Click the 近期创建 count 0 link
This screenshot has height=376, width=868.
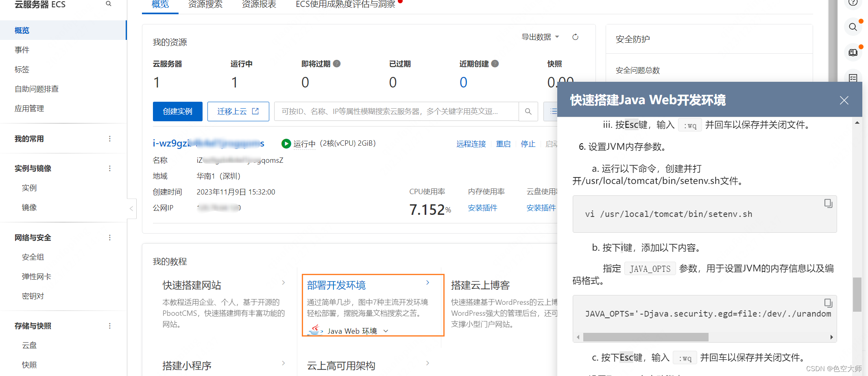point(463,83)
